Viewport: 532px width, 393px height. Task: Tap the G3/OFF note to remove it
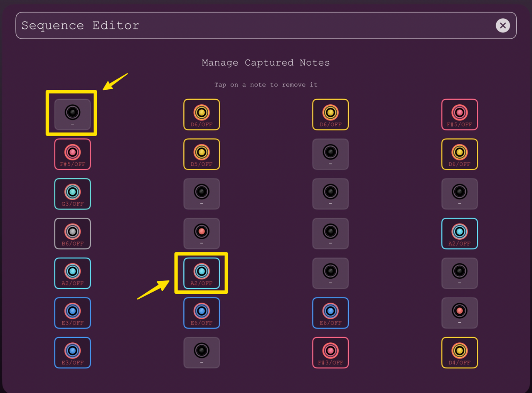pyautogui.click(x=72, y=194)
